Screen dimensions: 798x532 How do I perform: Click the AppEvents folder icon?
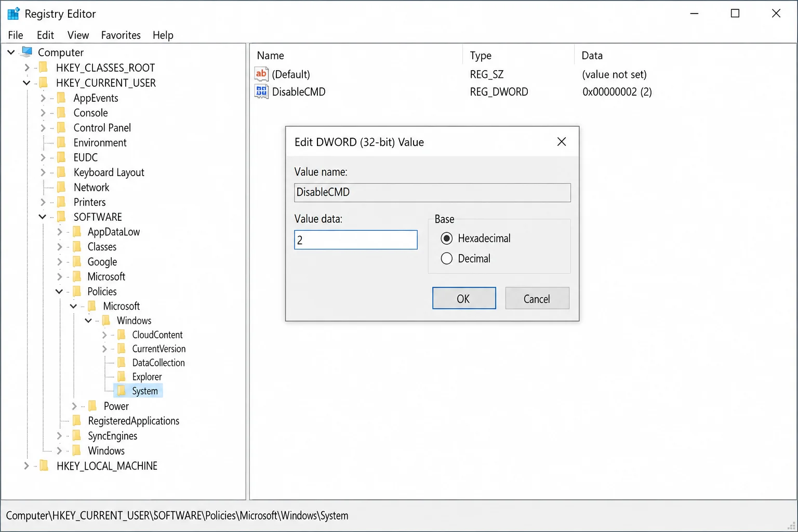pos(61,98)
